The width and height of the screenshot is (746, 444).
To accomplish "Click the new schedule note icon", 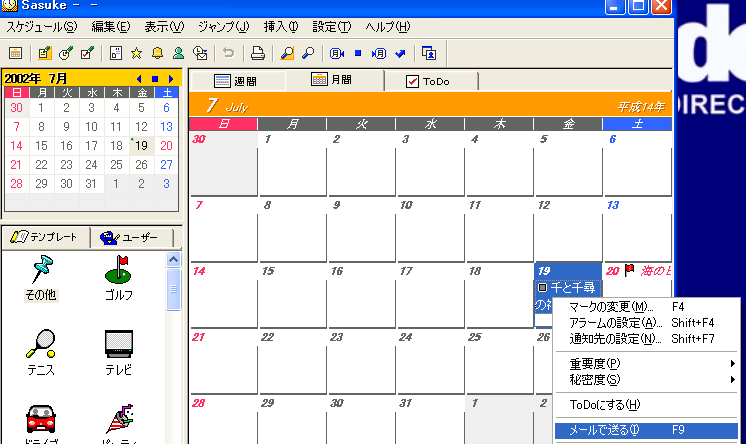I will point(45,53).
